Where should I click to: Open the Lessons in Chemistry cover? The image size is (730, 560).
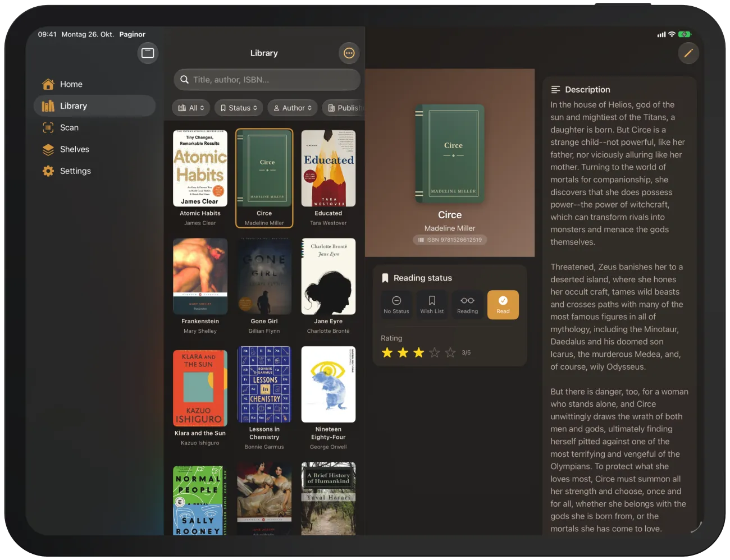point(264,384)
